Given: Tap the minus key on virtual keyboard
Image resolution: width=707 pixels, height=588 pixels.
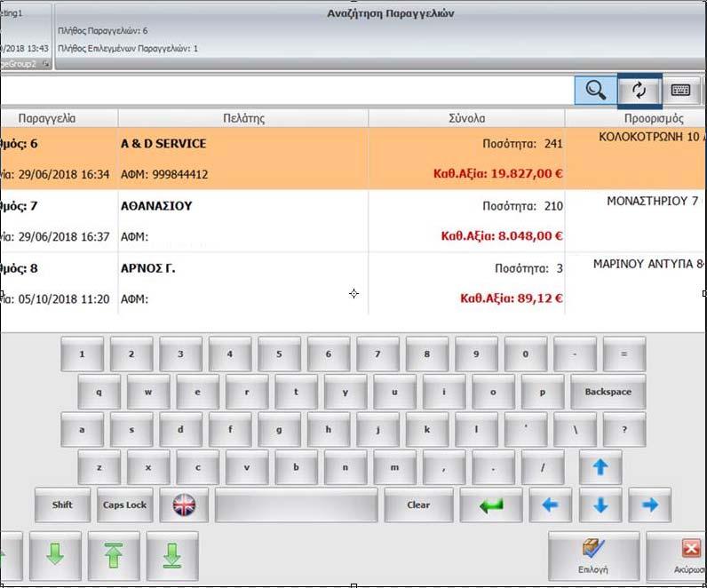Looking at the screenshot, I should coord(575,354).
